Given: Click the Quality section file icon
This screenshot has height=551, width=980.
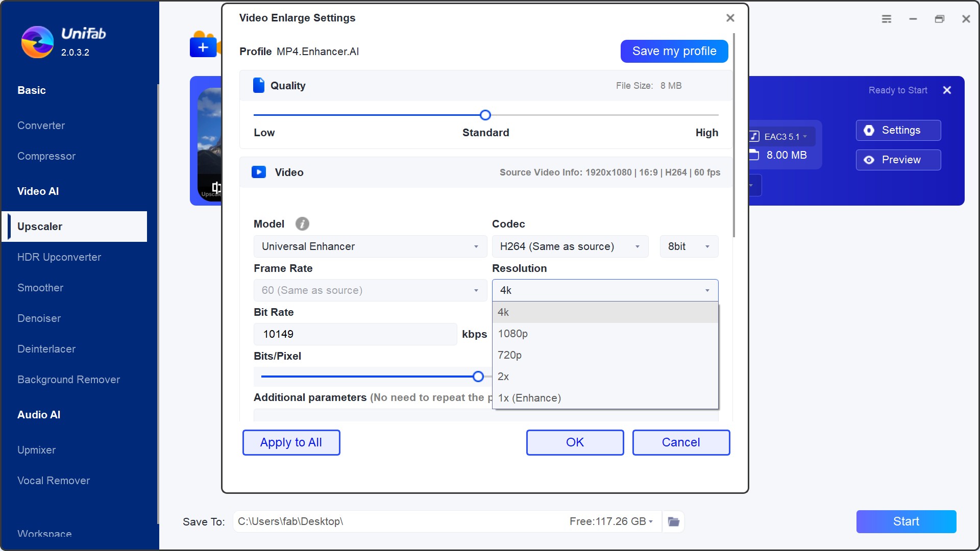Looking at the screenshot, I should tap(259, 85).
